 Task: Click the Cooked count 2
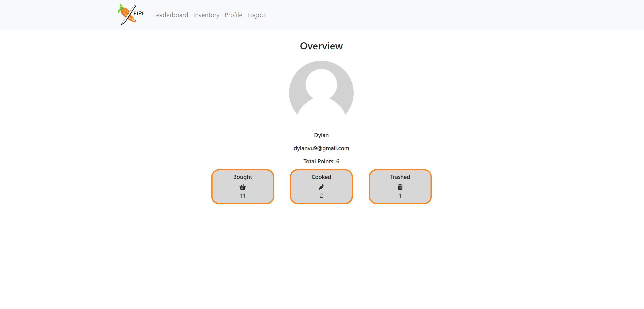coord(321,196)
